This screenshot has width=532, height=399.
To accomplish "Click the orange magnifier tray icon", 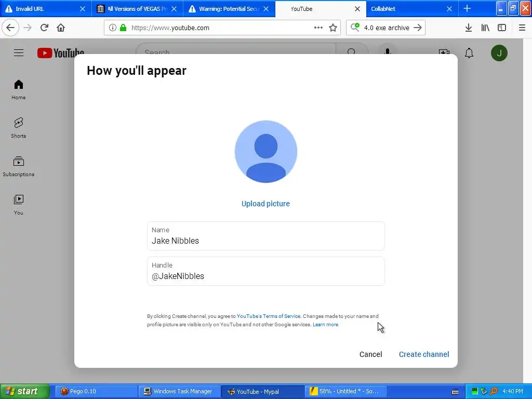I will [494, 391].
